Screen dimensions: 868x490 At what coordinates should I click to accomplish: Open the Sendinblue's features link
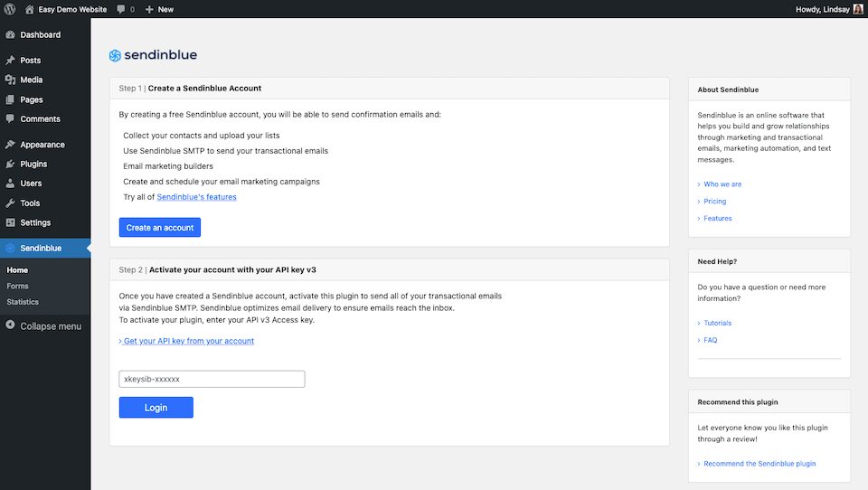[196, 196]
